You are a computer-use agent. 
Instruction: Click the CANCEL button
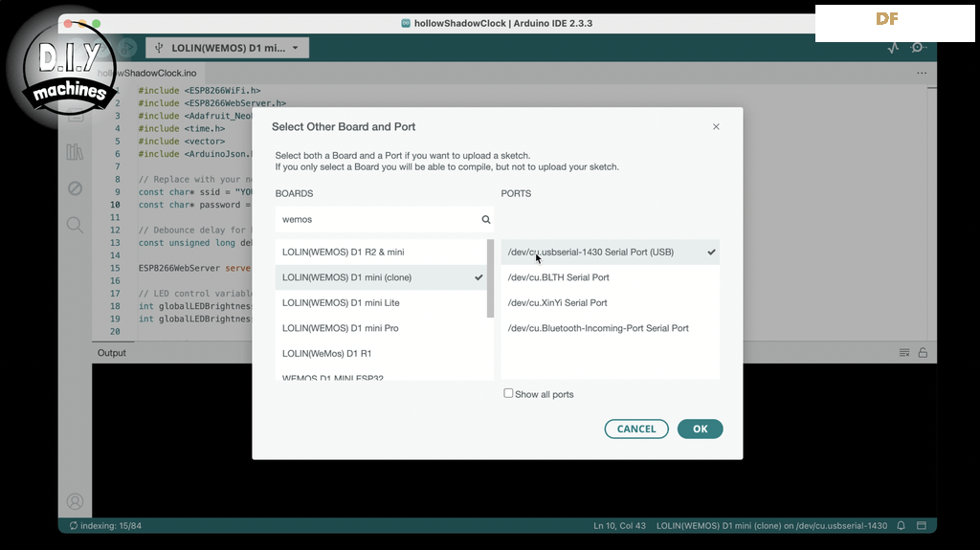[636, 429]
